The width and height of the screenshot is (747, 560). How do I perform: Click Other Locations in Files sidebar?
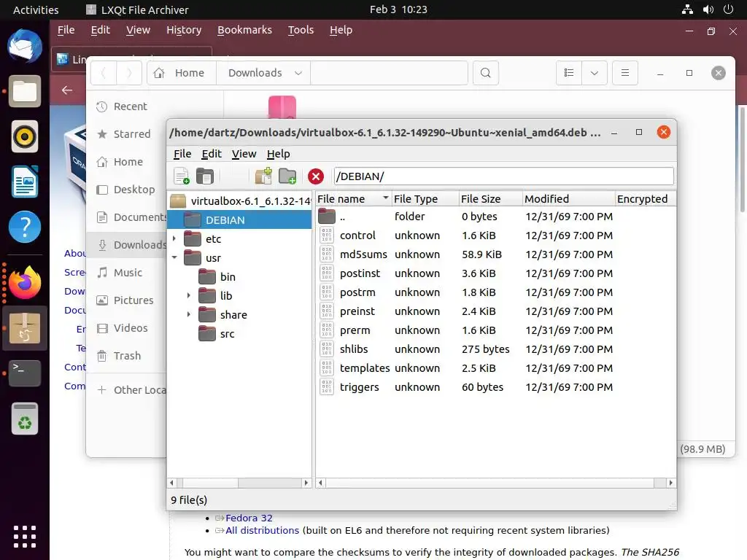[131, 390]
